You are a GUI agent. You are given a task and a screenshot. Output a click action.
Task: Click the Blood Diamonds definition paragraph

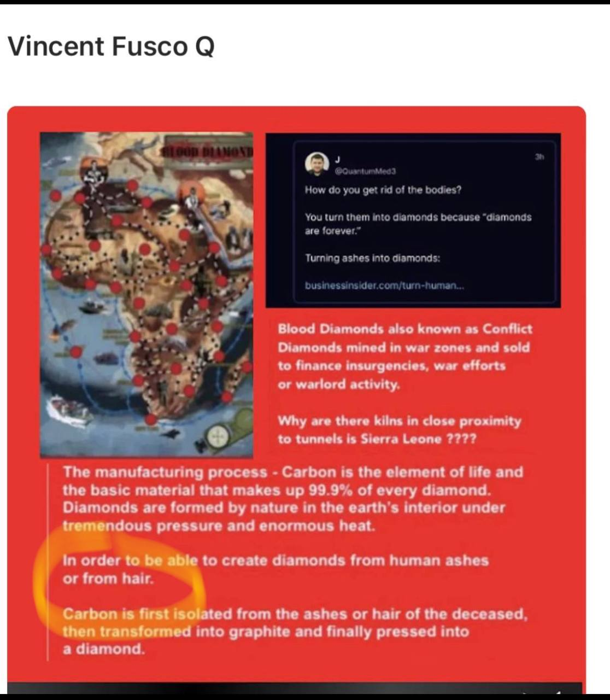coord(404,357)
